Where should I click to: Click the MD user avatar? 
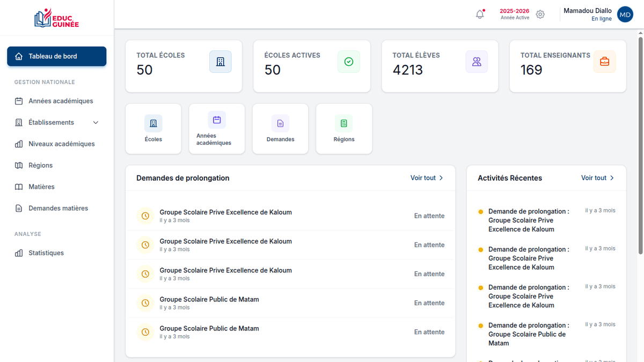tap(625, 14)
